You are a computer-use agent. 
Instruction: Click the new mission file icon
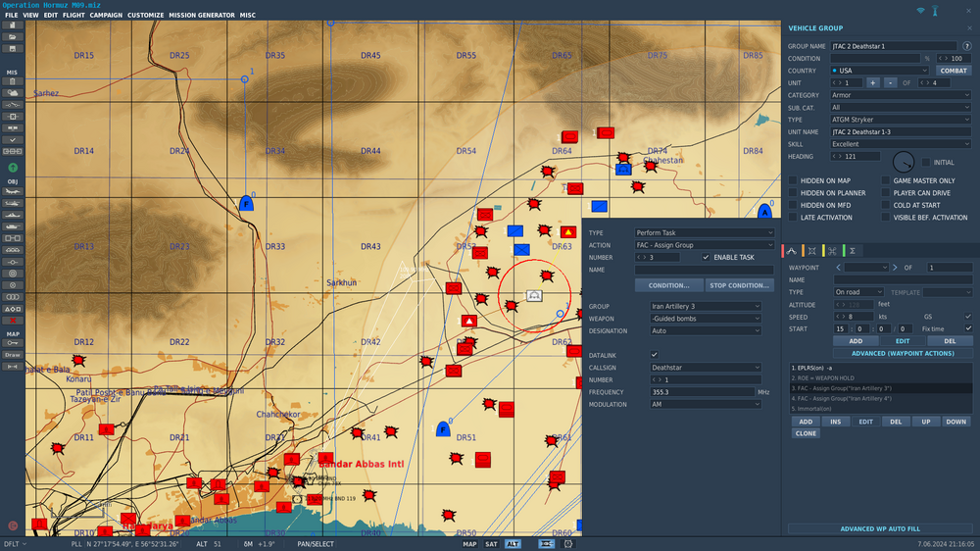click(x=13, y=25)
